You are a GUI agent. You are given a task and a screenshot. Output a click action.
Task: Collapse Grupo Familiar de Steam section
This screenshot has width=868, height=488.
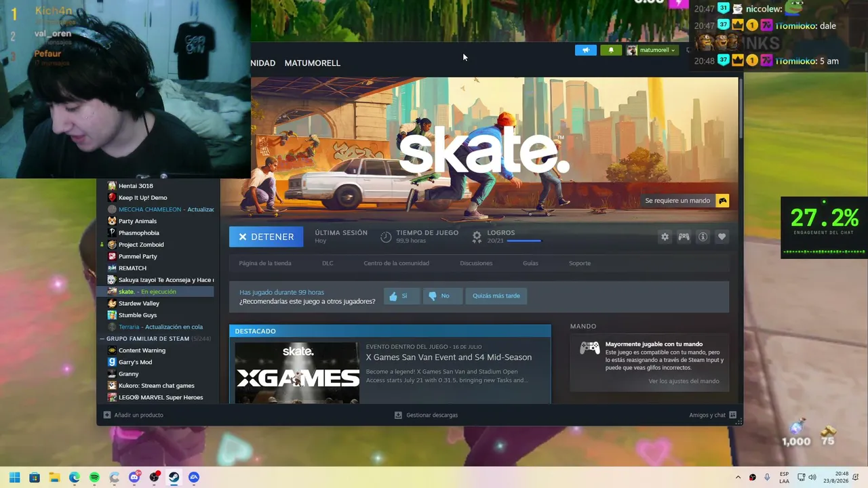point(102,339)
